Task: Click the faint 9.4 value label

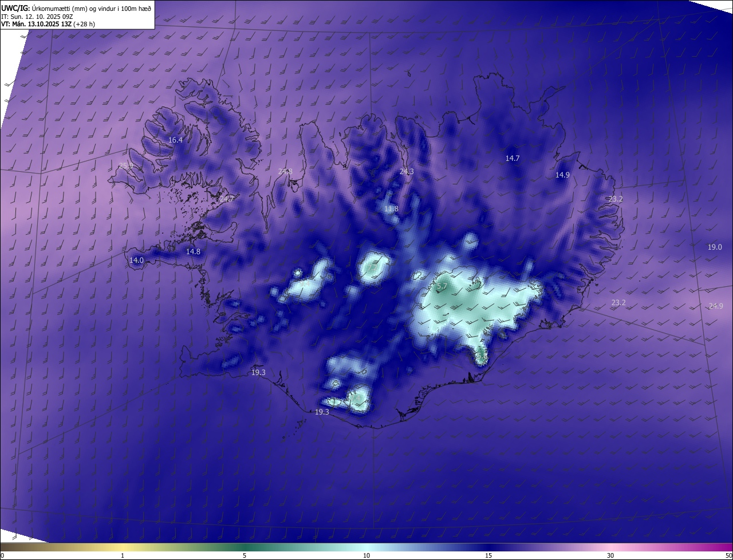Action: 304,282
